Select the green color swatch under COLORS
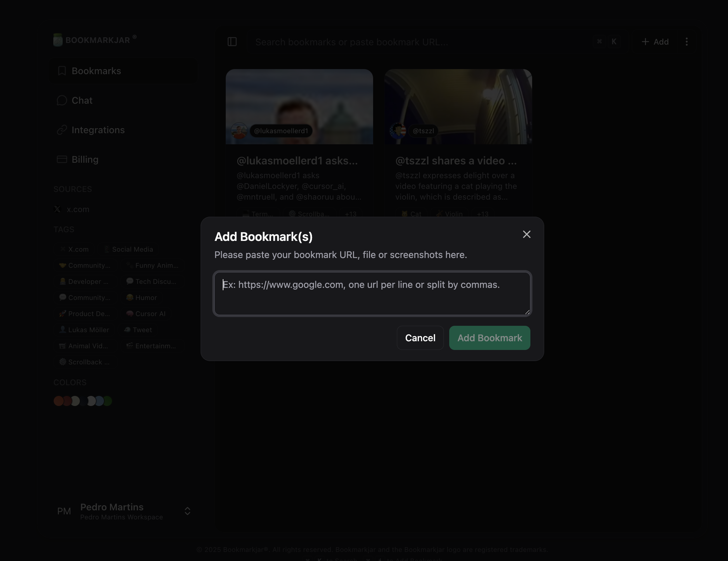 pos(107,401)
